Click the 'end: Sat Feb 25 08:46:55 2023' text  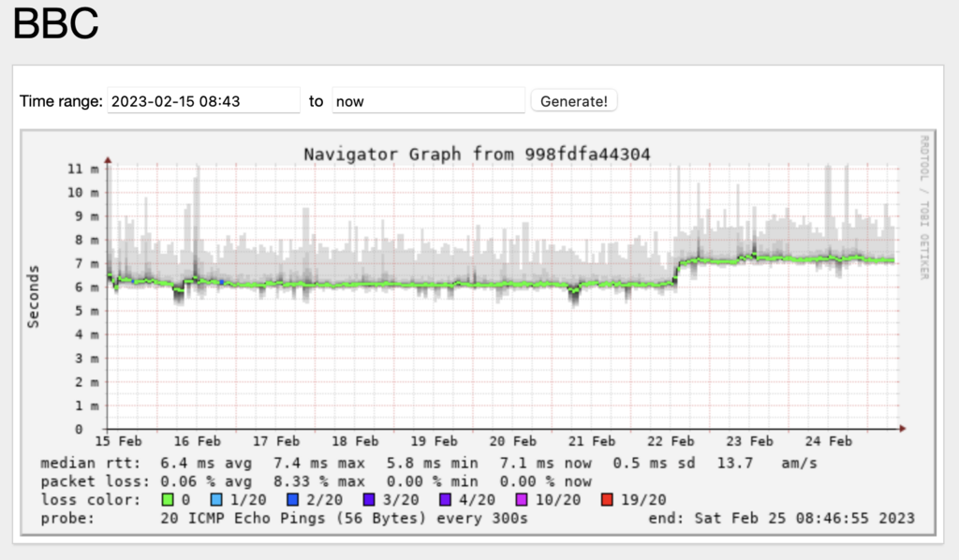782,518
